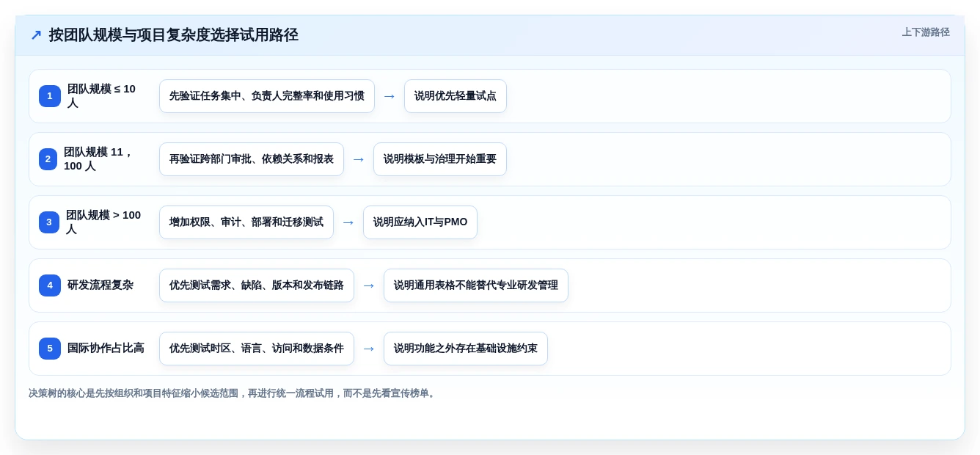The height and width of the screenshot is (455, 980).
Task: Click step number 5 badge
Action: (50, 349)
